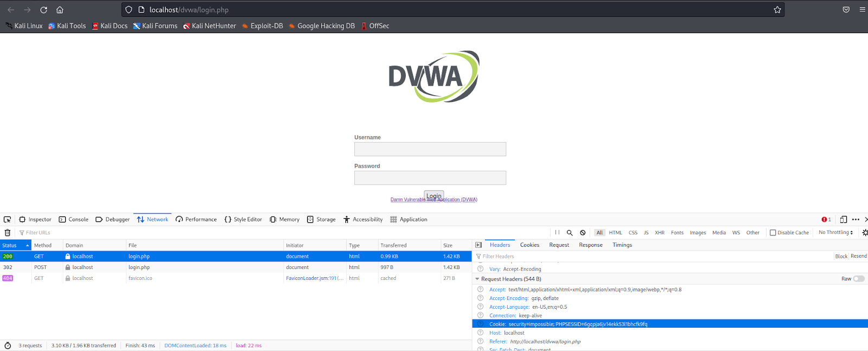Image resolution: width=868 pixels, height=351 pixels.
Task: Click the Block button
Action: 841,256
